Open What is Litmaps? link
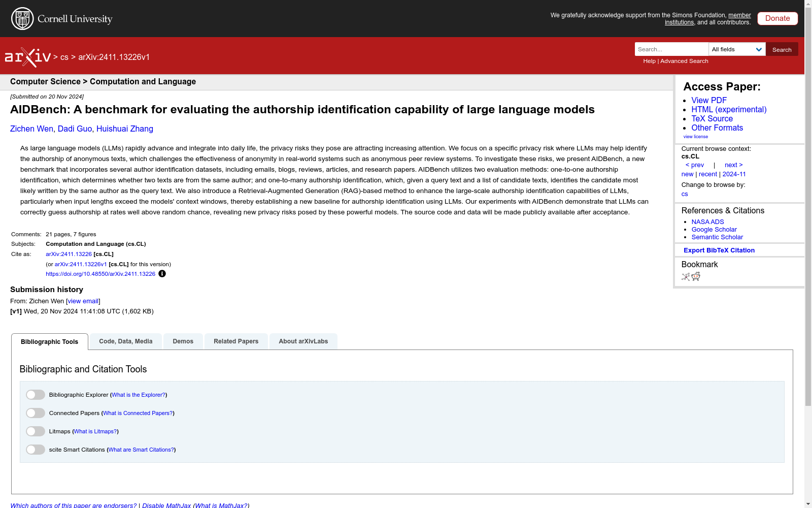The width and height of the screenshot is (812, 508). (95, 431)
